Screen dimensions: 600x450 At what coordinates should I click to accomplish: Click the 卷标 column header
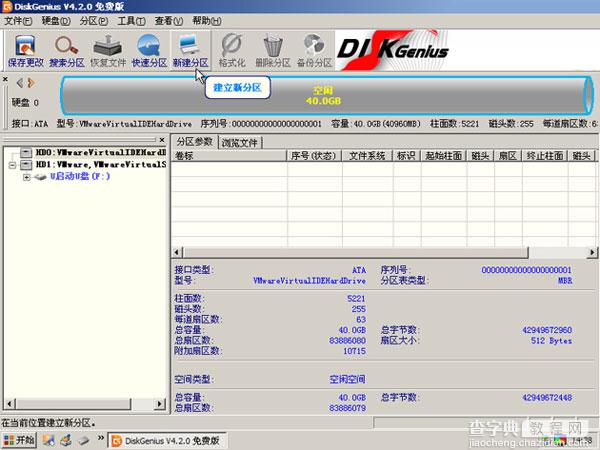point(229,156)
